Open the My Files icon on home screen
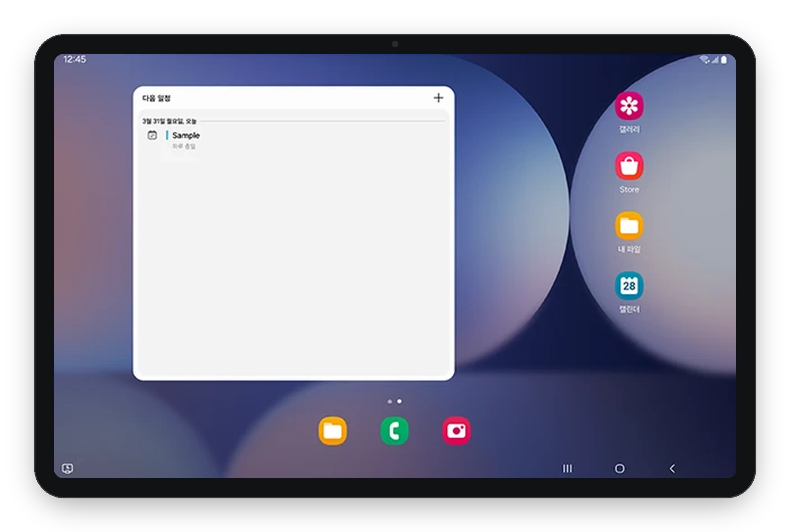The image size is (790, 532). tap(629, 226)
